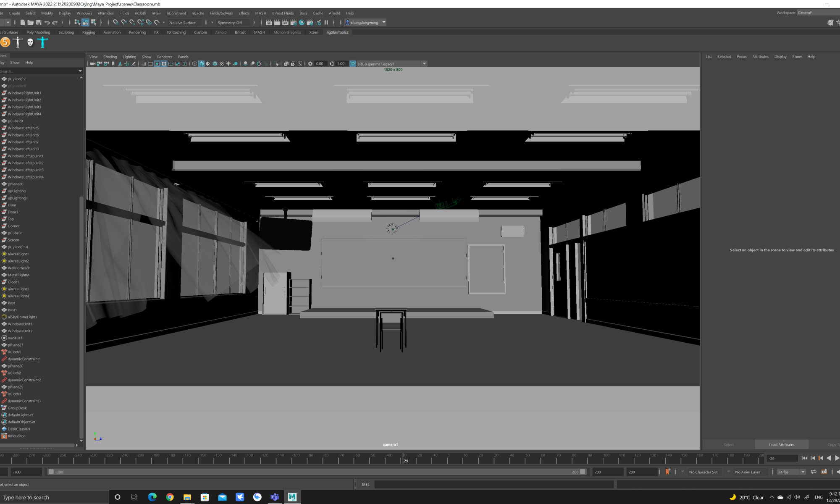This screenshot has height=504, width=840.
Task: Click the Open scene folder icon
Action: (30, 22)
